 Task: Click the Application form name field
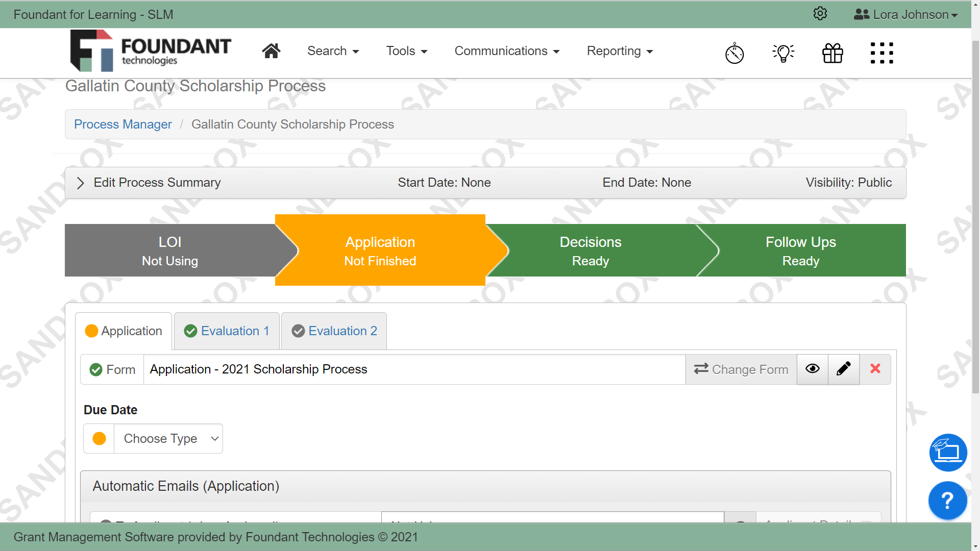[x=414, y=369]
